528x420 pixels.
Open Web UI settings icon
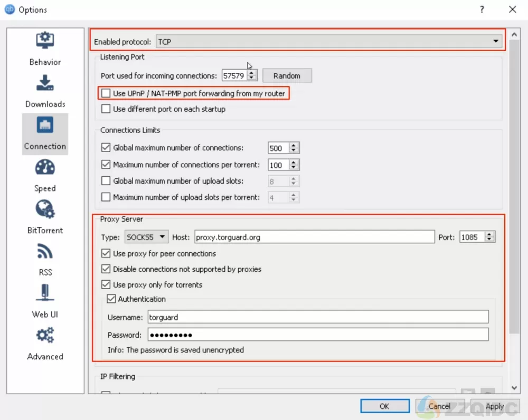pyautogui.click(x=45, y=293)
